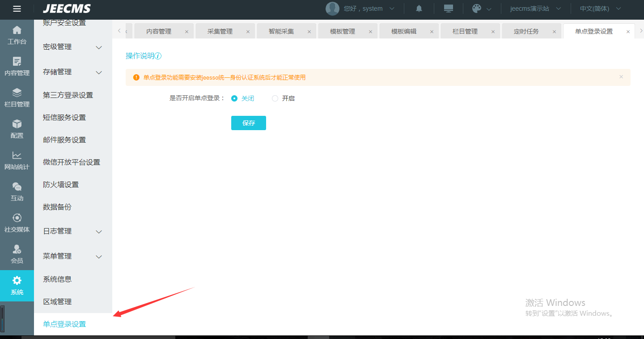
Task: Open 网站统计 chart icon
Action: point(17,160)
